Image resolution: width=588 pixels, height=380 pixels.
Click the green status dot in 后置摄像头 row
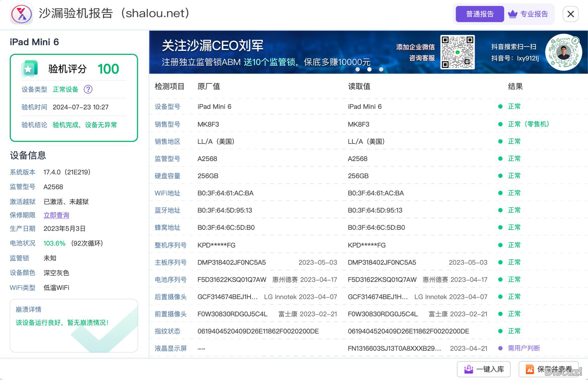coord(500,297)
